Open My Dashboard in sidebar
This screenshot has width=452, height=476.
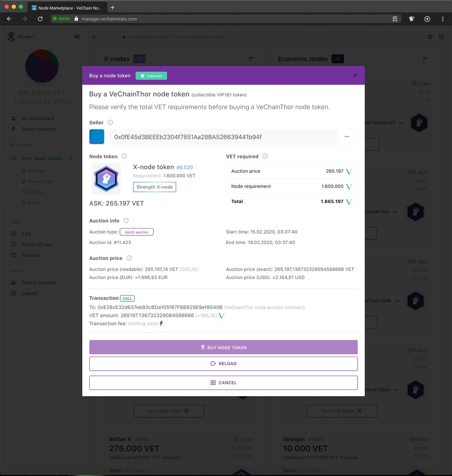(38, 118)
